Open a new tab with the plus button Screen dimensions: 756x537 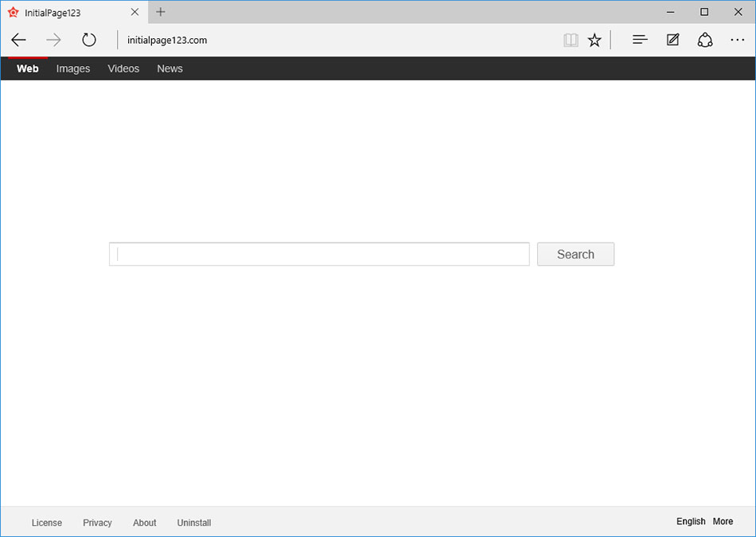[161, 12]
